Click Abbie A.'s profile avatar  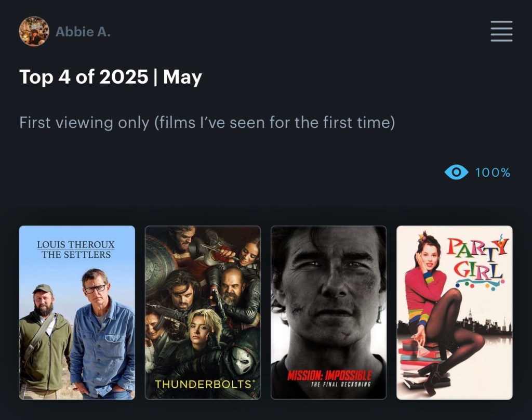click(34, 31)
